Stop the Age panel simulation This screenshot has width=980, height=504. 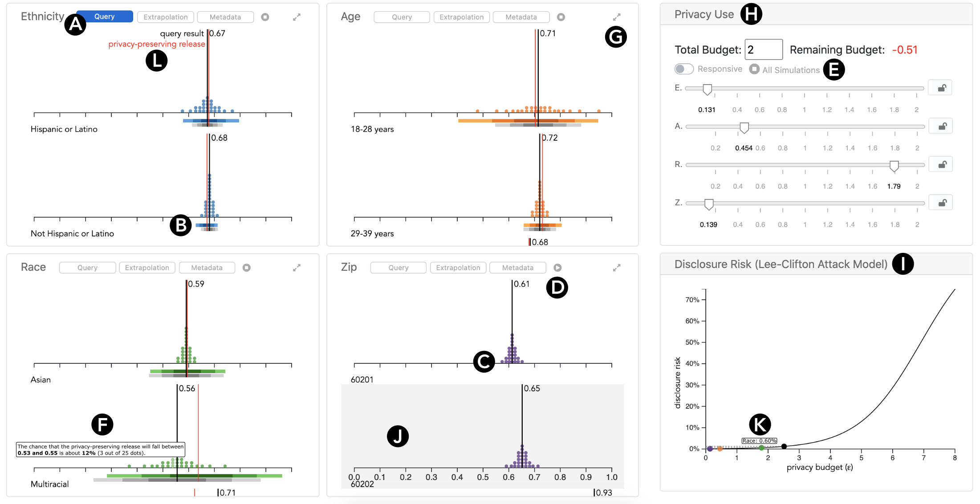[561, 17]
